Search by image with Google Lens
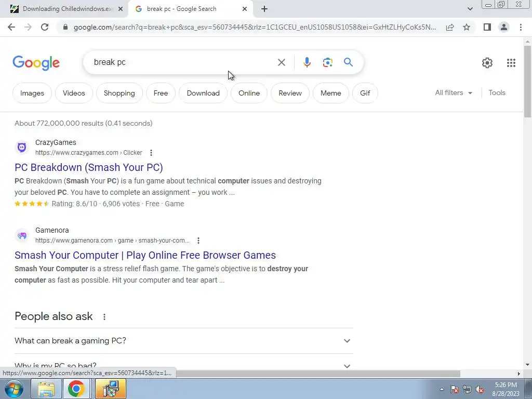The width and height of the screenshot is (532, 399). (x=327, y=62)
